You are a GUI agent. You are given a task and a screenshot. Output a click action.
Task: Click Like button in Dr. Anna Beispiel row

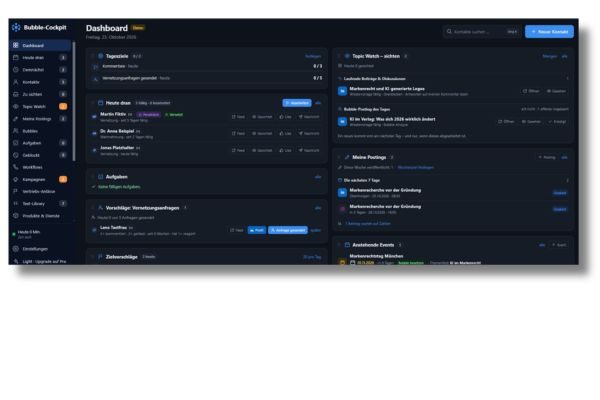(x=285, y=134)
